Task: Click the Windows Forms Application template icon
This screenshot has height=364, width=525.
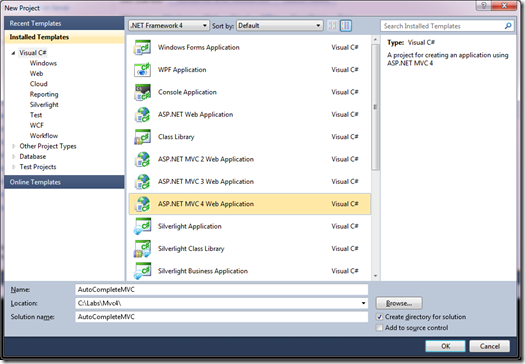Action: 142,47
